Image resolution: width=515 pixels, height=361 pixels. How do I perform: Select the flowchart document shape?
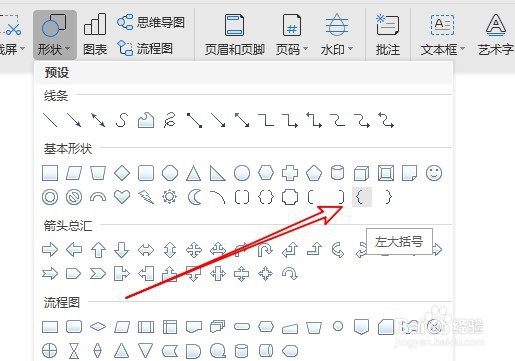click(x=194, y=327)
